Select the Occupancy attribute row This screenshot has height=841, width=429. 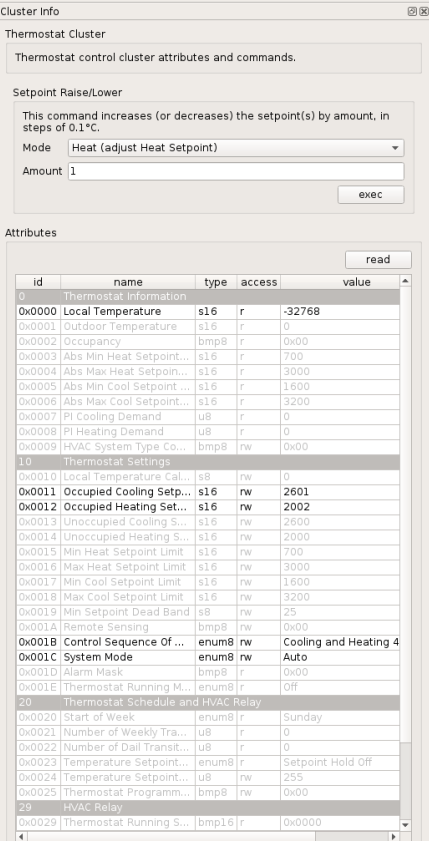208,342
